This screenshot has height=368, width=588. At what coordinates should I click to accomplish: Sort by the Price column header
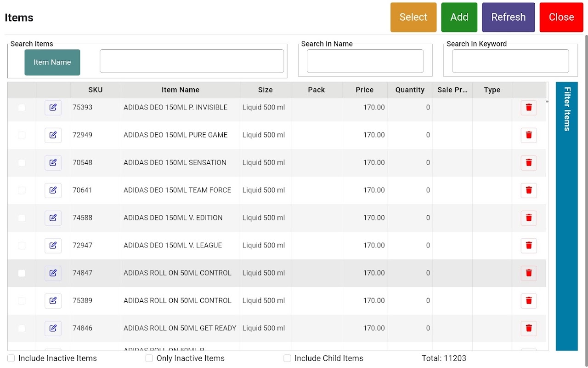point(365,90)
